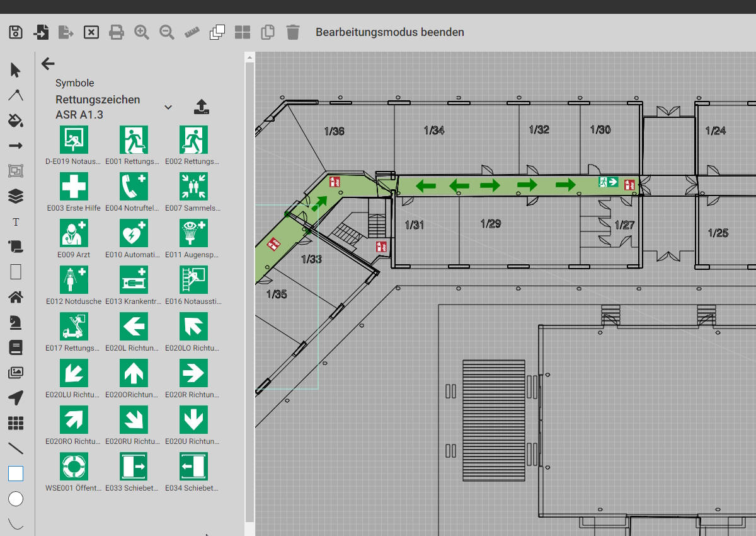Choose the E003 Erste Hilfe symbol

[x=74, y=187]
